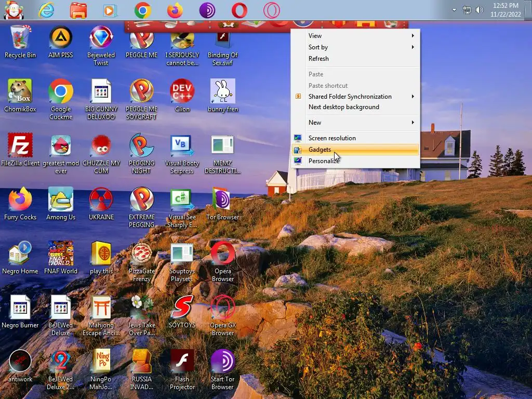Open Chrome from the taskbar
The image size is (532, 399).
(142, 10)
